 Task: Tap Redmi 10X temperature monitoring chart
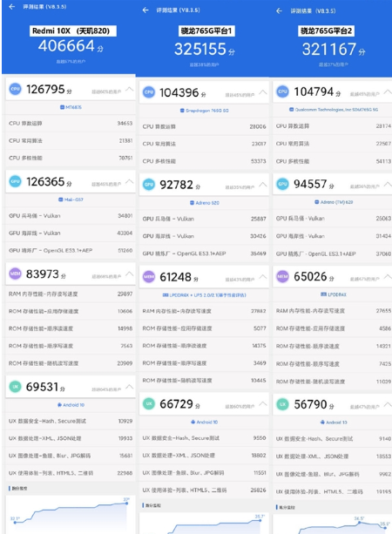[x=70, y=515]
